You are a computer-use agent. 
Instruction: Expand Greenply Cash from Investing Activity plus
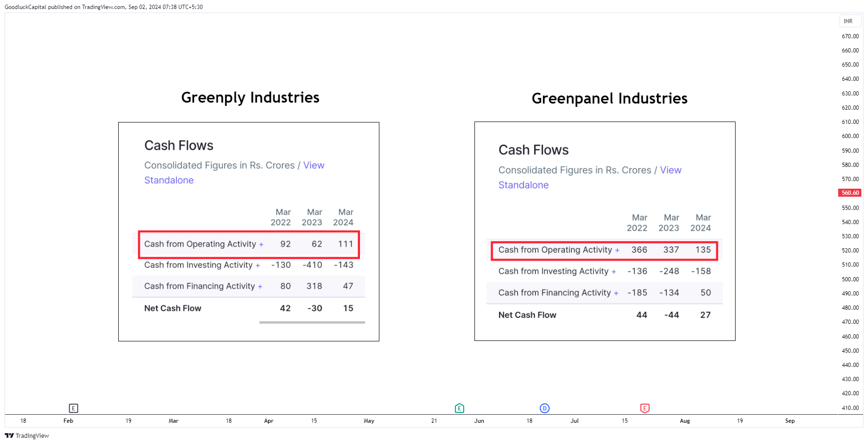(258, 266)
